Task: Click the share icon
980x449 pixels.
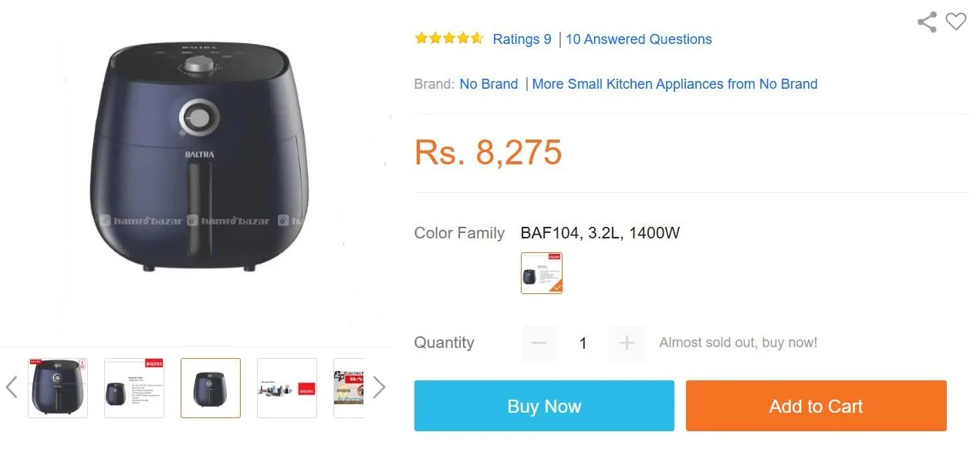Action: (x=927, y=22)
